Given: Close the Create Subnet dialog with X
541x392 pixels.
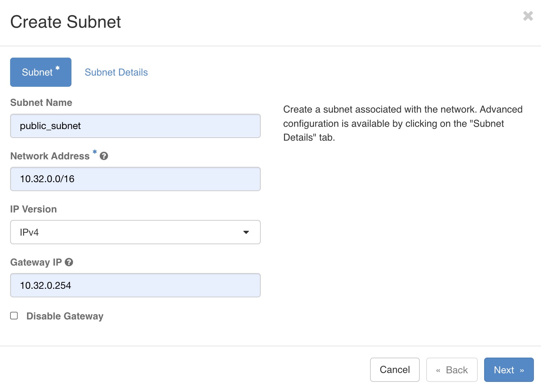Looking at the screenshot, I should 528,16.
